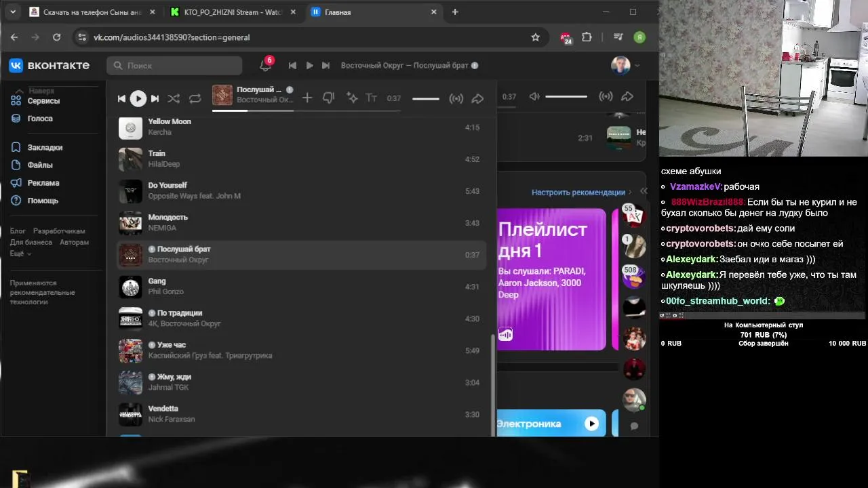This screenshot has width=868, height=488.
Task: Open Сервисы in left sidebar
Action: pyautogui.click(x=43, y=101)
